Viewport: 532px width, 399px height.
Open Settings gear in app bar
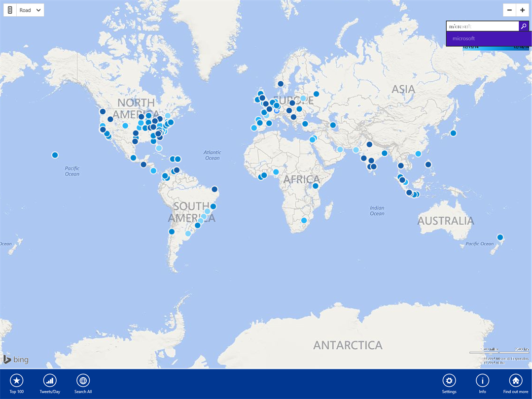point(449,384)
